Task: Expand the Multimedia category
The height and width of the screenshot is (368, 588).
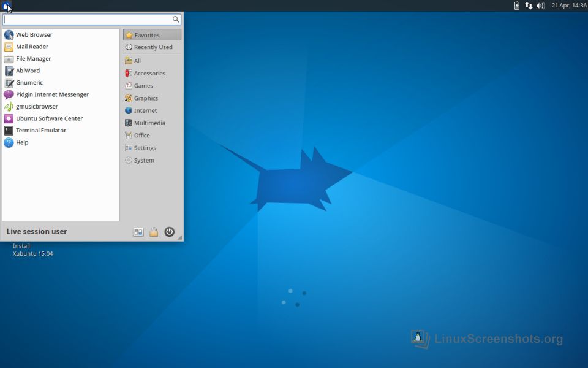Action: tap(149, 123)
